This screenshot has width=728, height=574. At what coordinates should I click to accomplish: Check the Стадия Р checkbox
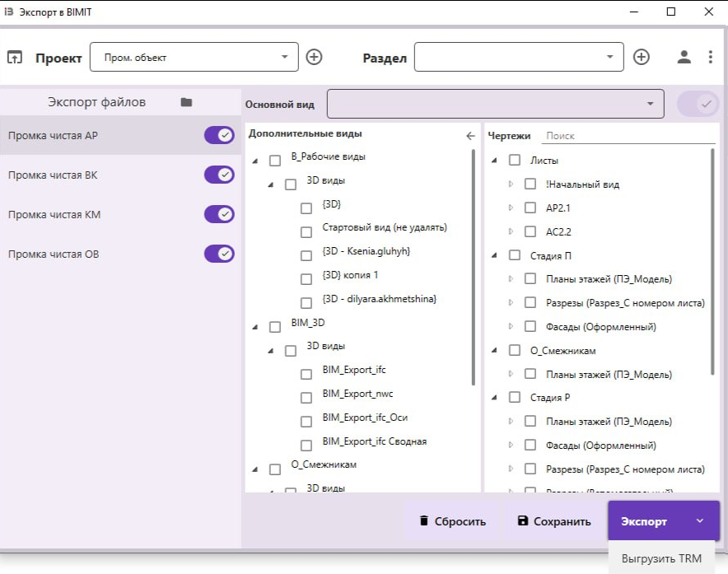point(515,397)
